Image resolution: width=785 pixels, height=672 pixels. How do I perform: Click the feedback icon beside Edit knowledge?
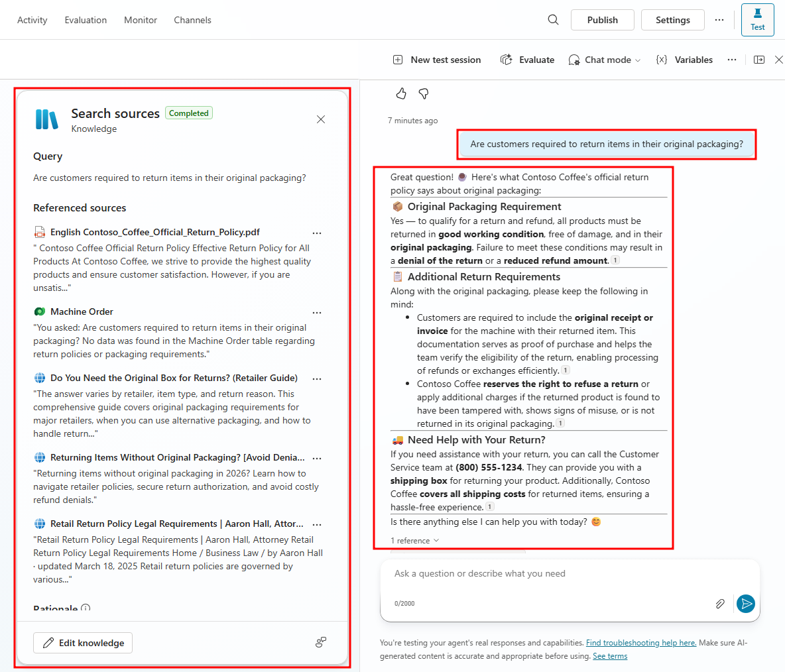tap(321, 642)
